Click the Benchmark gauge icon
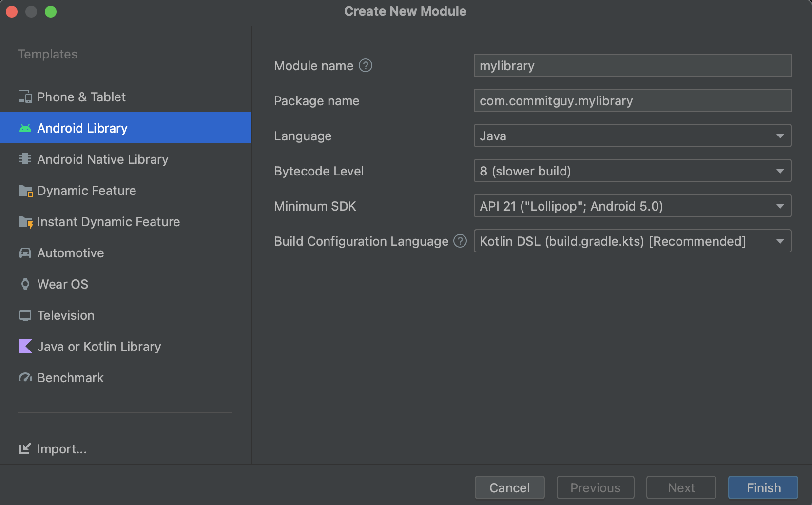 point(25,377)
